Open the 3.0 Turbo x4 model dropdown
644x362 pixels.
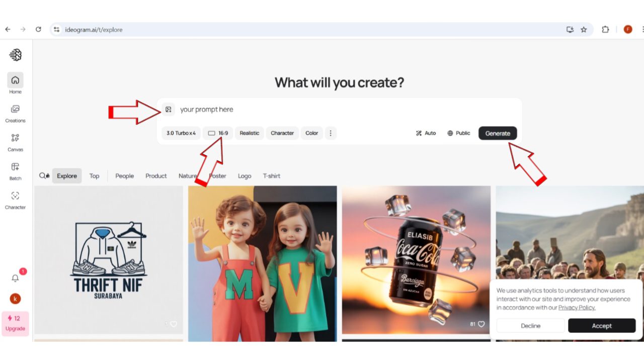181,133
